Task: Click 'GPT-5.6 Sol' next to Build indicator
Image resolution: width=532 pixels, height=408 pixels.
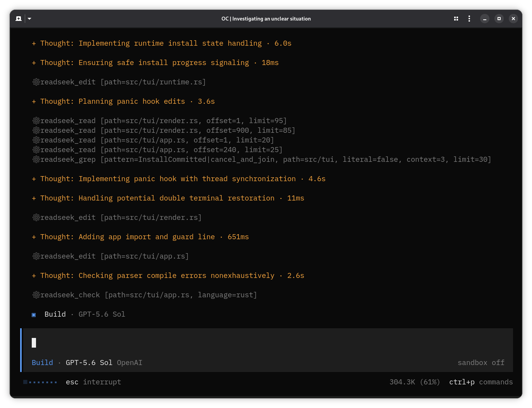Action: (102, 314)
